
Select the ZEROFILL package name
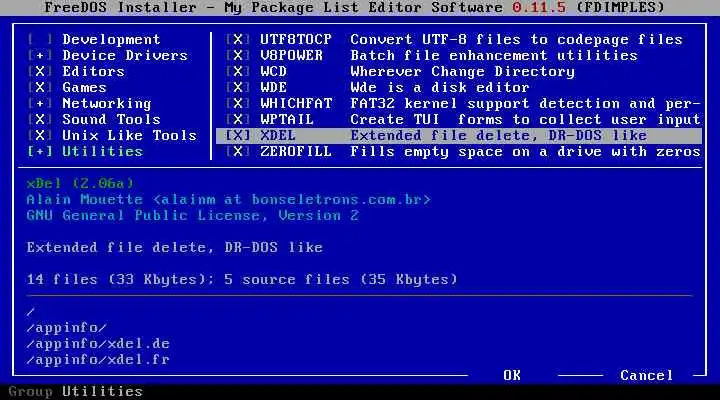(x=296, y=152)
